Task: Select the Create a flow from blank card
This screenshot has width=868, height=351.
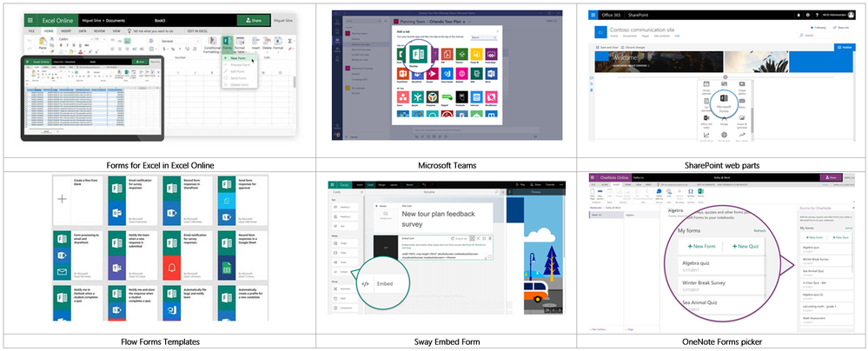Action: click(77, 201)
